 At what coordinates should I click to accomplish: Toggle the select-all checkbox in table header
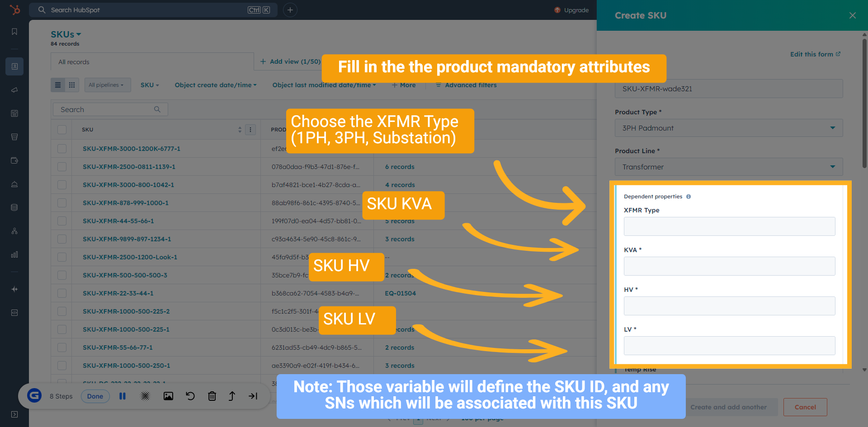click(62, 130)
